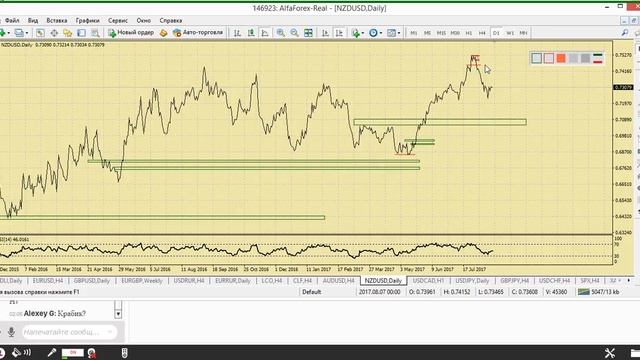
Task: Click the Default profile status field
Action: [311, 292]
